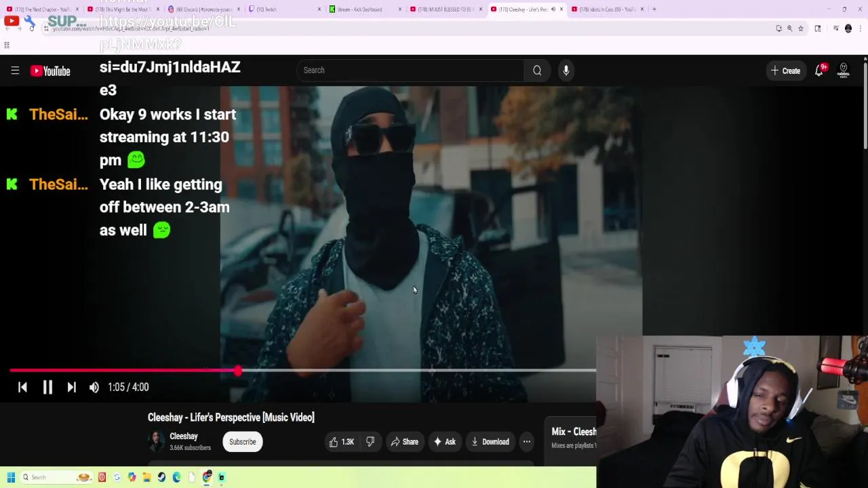This screenshot has width=868, height=488.
Task: Open more actions ellipsis under video
Action: pyautogui.click(x=527, y=442)
